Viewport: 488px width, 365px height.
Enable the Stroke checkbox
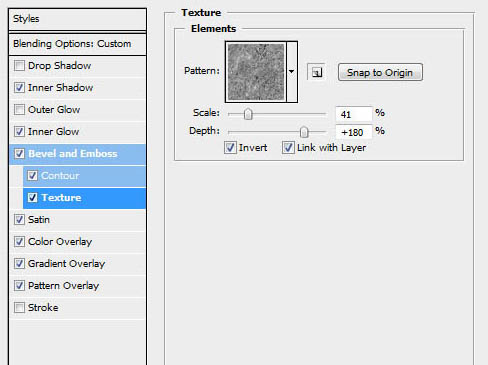[x=19, y=308]
